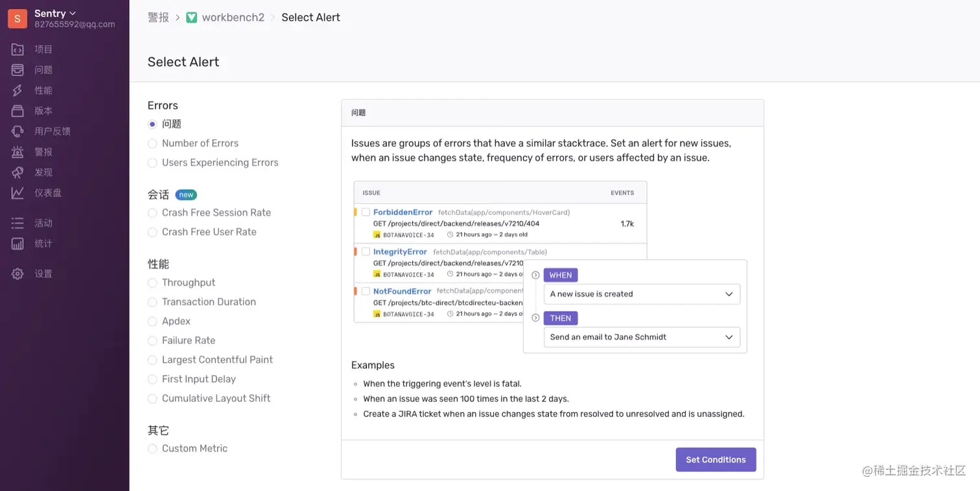980x491 pixels.
Task: Select the Number of Errors radio option
Action: (x=152, y=144)
